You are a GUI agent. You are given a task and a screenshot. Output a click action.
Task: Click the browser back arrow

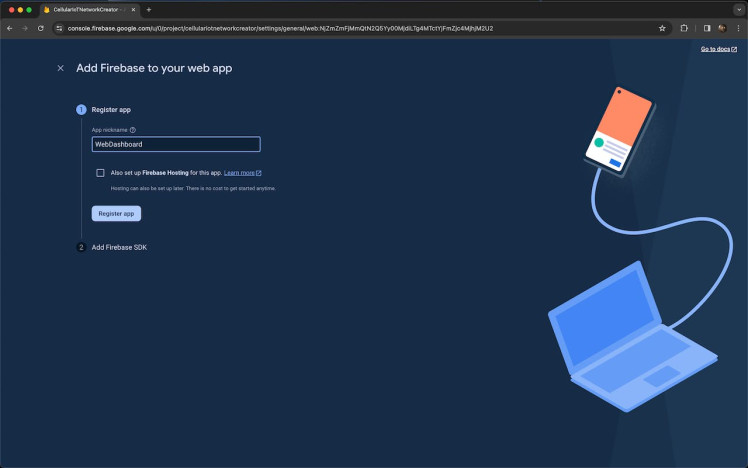pyautogui.click(x=10, y=28)
